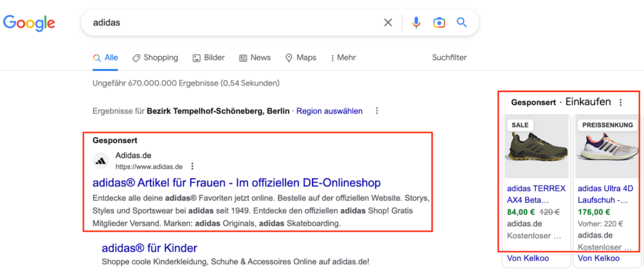Click Von Kelkoo under TERREX card

(x=528, y=258)
